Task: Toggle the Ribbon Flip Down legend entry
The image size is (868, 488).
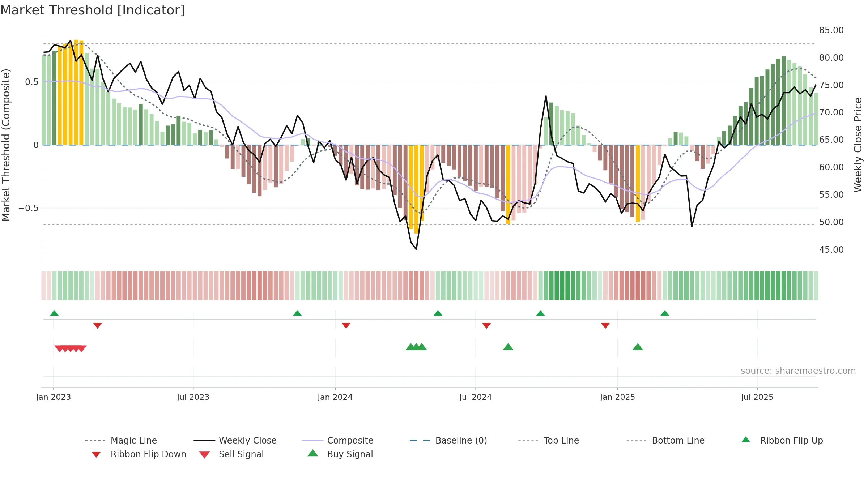Action: click(139, 454)
